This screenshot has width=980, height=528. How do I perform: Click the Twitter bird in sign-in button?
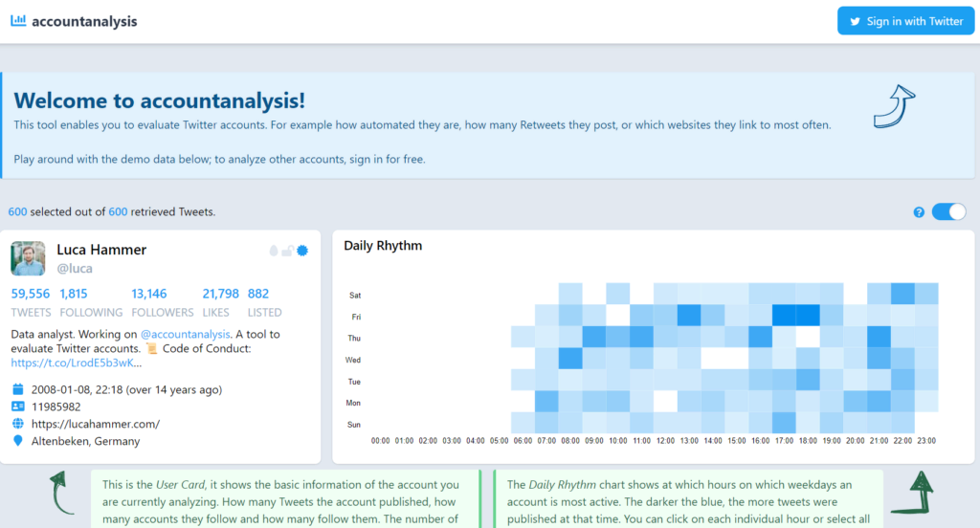click(x=855, y=21)
